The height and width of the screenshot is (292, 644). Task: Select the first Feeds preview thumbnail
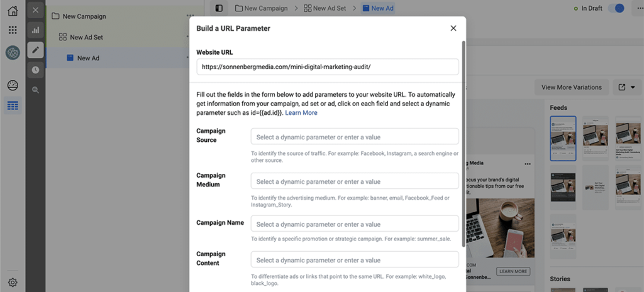pyautogui.click(x=563, y=138)
